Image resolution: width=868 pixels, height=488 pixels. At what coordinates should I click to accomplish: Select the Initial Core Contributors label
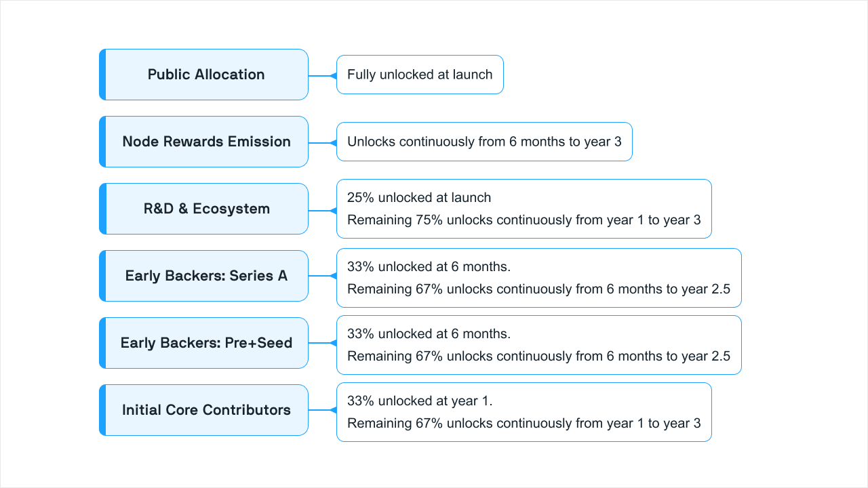click(x=206, y=410)
